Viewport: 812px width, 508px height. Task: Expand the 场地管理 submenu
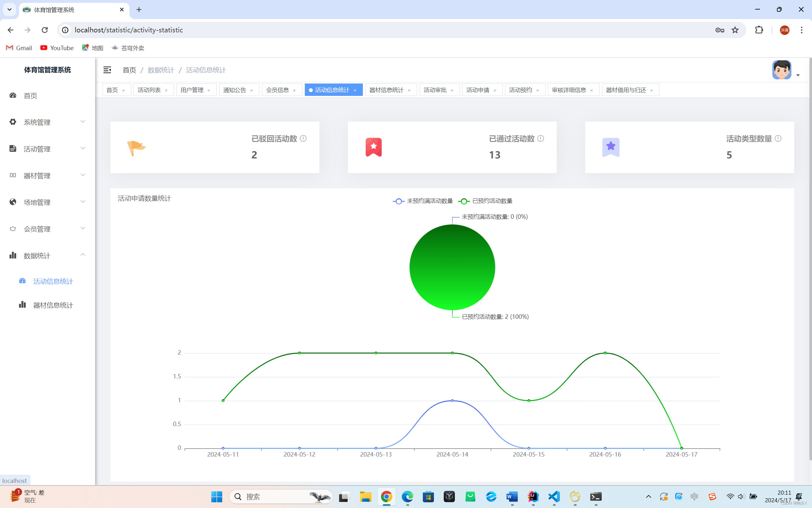[82, 202]
